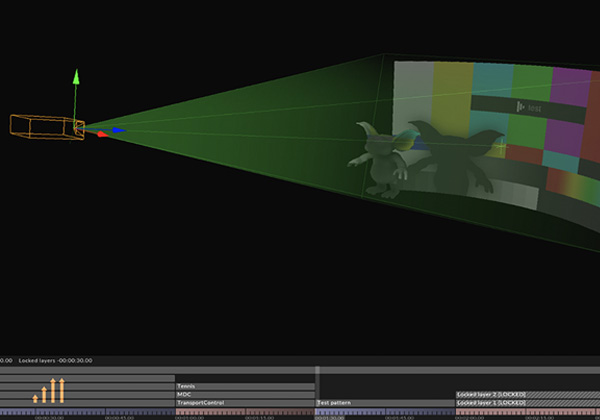The width and height of the screenshot is (600, 420).
Task: Click the shortest orange arrow in timeline
Action: [35, 398]
